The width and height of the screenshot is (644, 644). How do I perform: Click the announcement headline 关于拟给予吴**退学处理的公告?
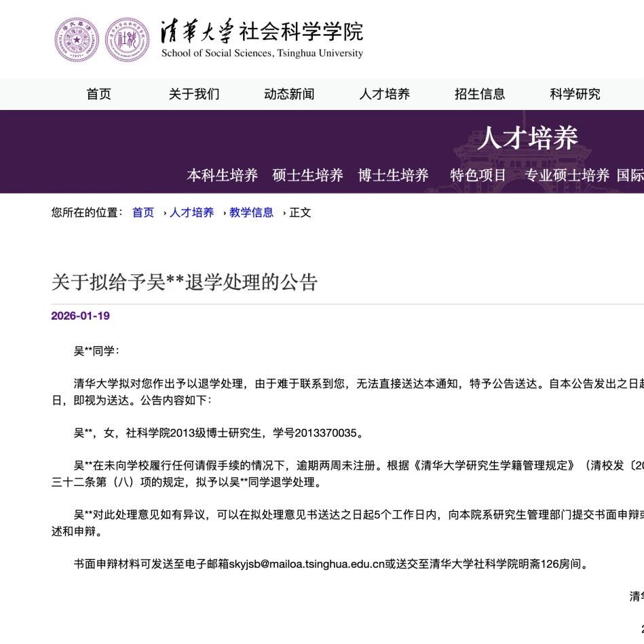(185, 282)
